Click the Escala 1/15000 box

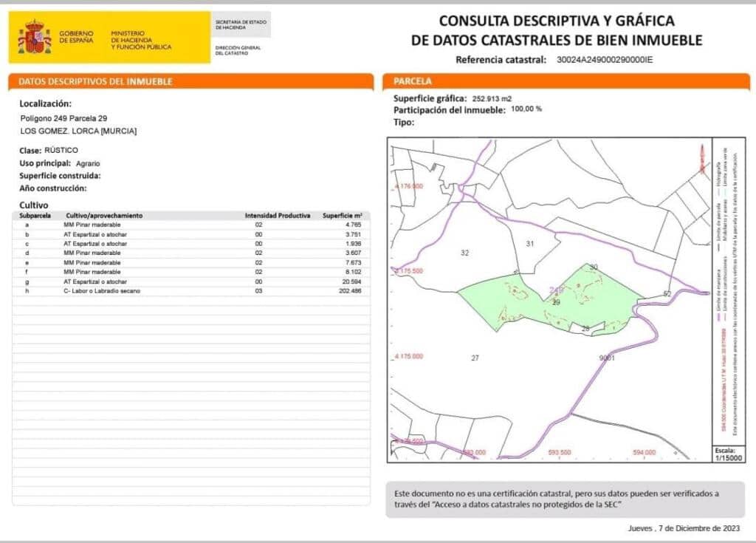pos(727,452)
